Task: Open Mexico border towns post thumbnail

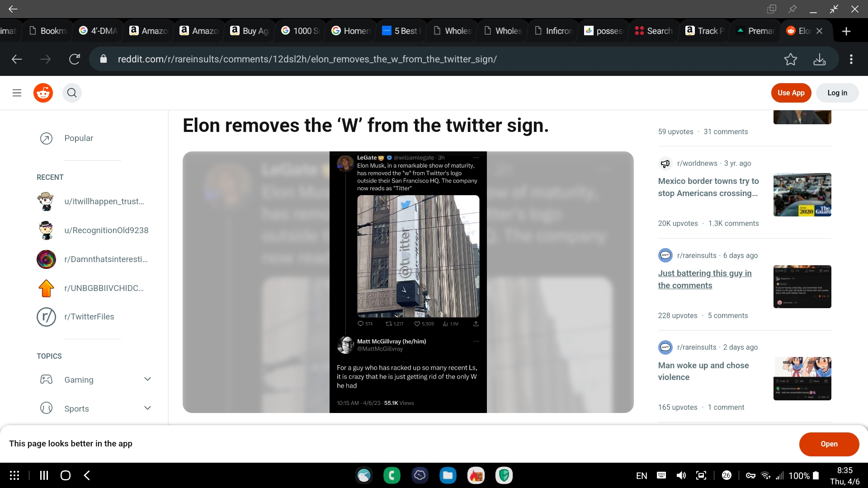Action: click(802, 195)
